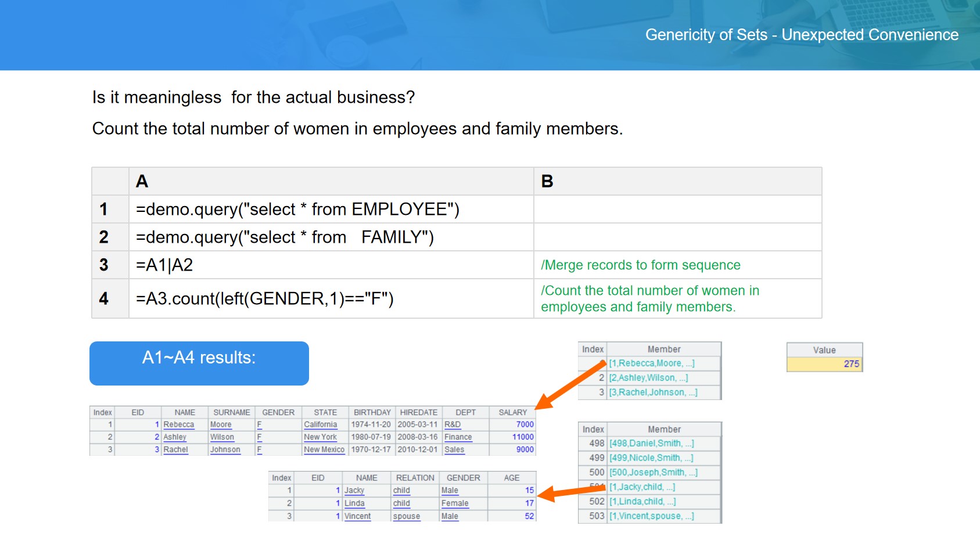This screenshot has height=551, width=980.
Task: Click the cell containing =A1|A2
Action: [331, 265]
